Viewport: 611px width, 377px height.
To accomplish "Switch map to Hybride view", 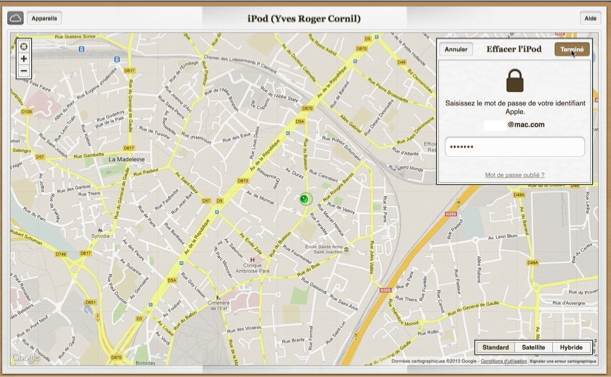I will click(571, 347).
